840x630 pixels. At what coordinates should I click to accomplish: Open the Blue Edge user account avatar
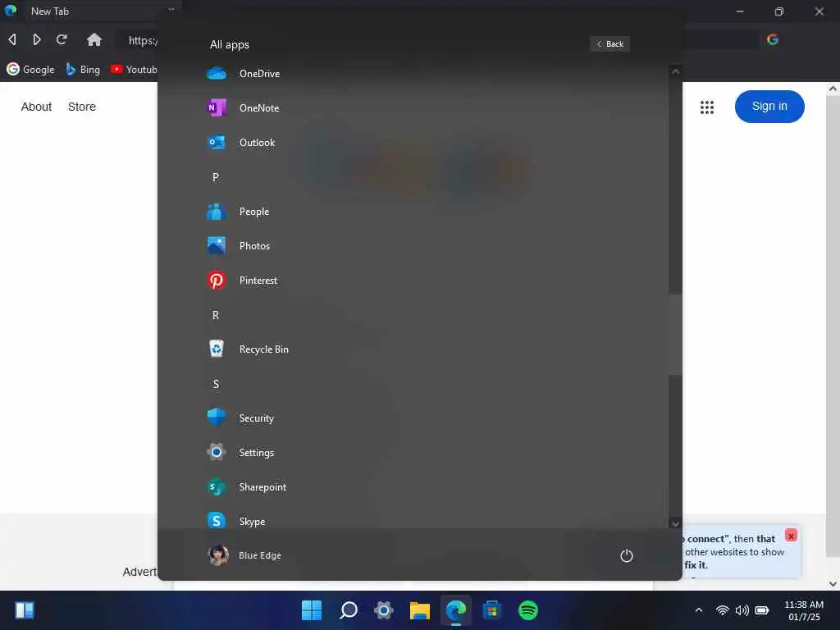[218, 555]
